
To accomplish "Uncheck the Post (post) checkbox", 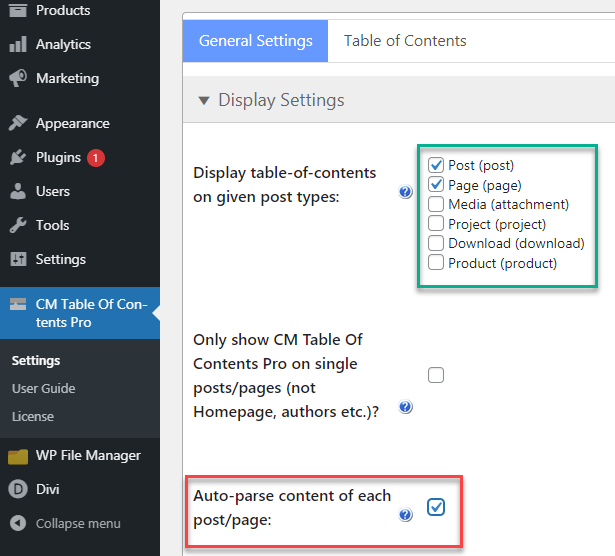I will coord(436,165).
